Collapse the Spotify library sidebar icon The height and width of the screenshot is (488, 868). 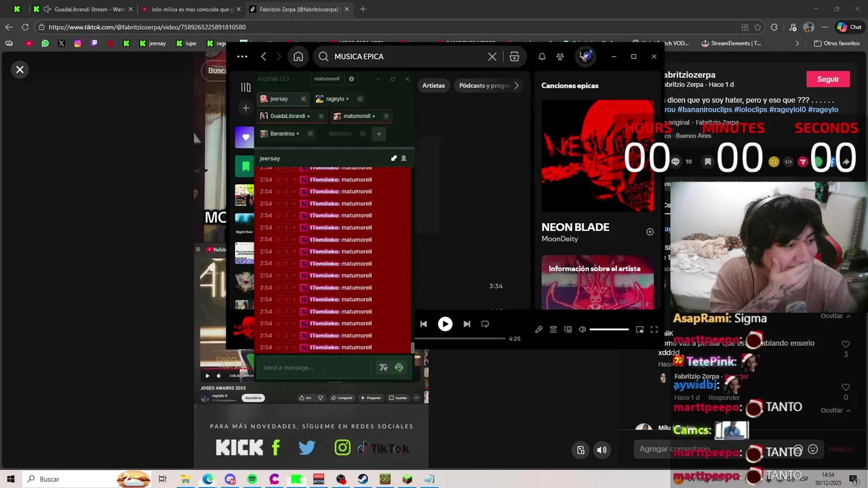pos(245,87)
